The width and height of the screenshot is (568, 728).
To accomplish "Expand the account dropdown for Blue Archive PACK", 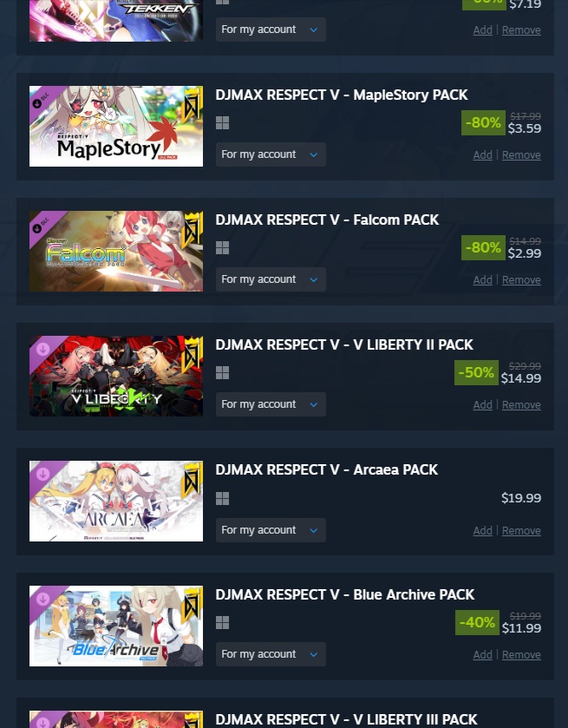I will click(271, 653).
